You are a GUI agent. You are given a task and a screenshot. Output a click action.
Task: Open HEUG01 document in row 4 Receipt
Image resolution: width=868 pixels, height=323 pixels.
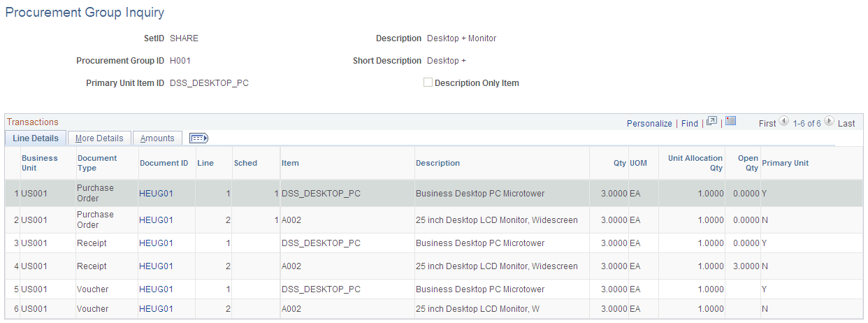click(x=156, y=266)
